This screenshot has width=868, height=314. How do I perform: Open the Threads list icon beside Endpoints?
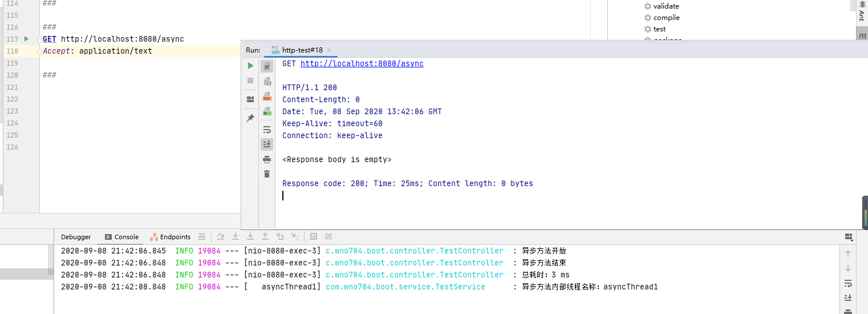(x=202, y=236)
